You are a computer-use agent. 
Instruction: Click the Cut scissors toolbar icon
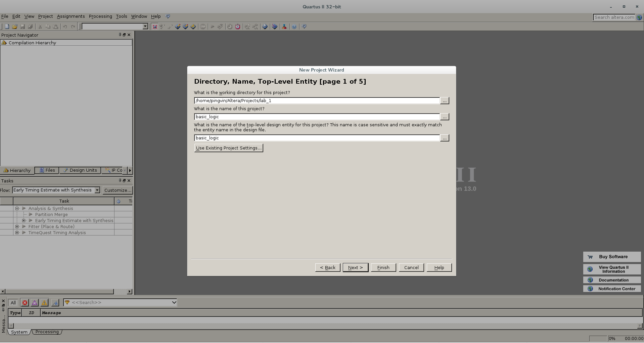pyautogui.click(x=40, y=27)
